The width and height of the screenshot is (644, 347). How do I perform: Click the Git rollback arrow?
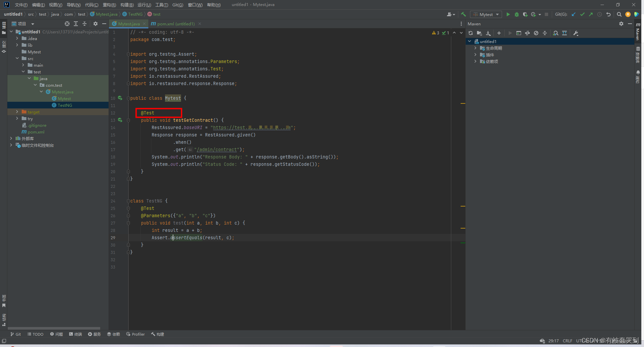(x=608, y=14)
